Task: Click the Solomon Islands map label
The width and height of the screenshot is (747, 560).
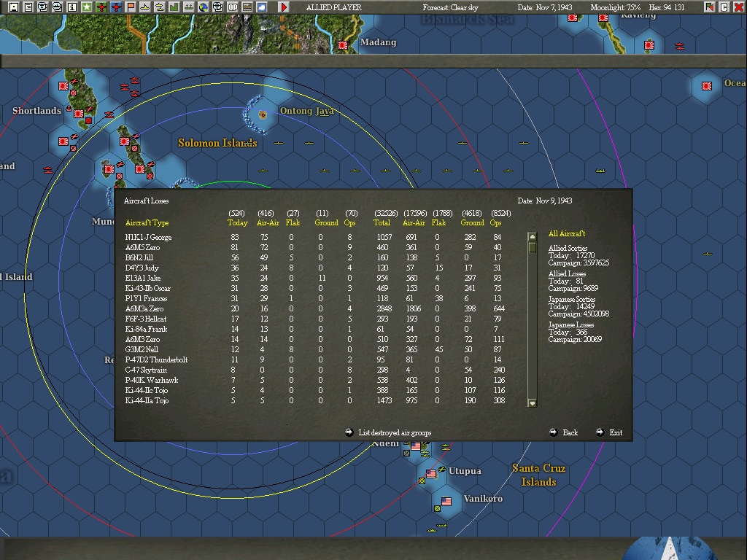Action: [217, 143]
